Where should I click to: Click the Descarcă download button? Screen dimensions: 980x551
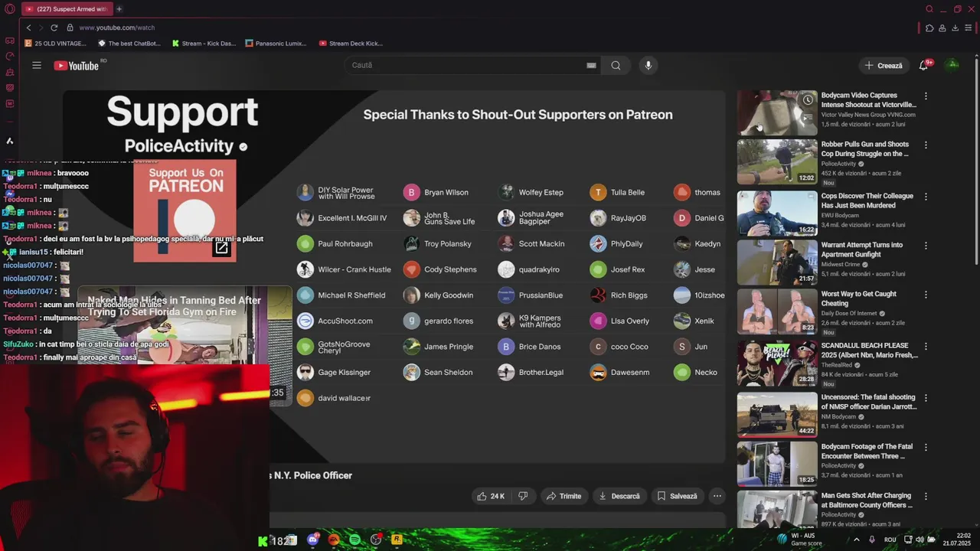pyautogui.click(x=619, y=496)
